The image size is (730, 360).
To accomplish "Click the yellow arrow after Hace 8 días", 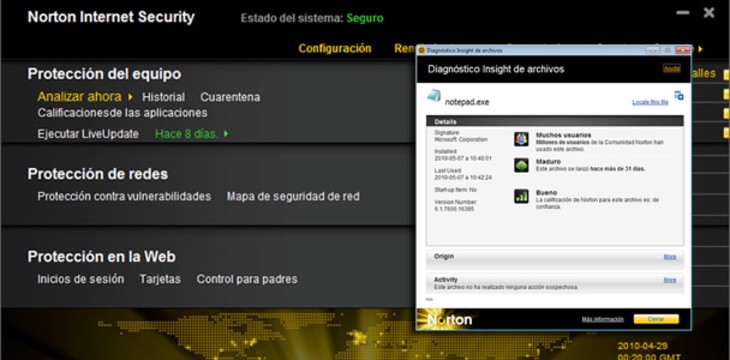I will tap(226, 134).
